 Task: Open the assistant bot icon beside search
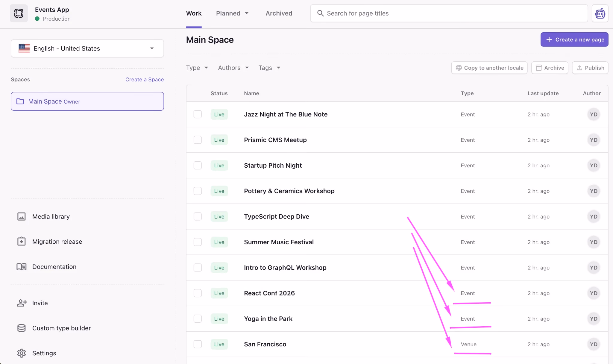point(600,13)
